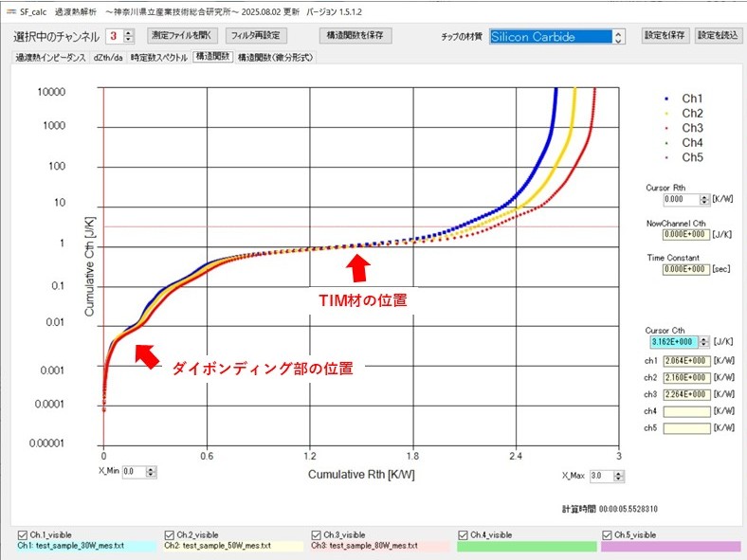Click the Cursor Rth value field
The height and width of the screenshot is (560, 747).
pyautogui.click(x=681, y=200)
